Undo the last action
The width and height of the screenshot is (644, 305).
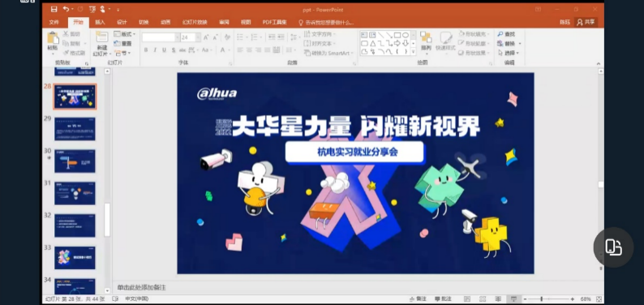(x=67, y=9)
